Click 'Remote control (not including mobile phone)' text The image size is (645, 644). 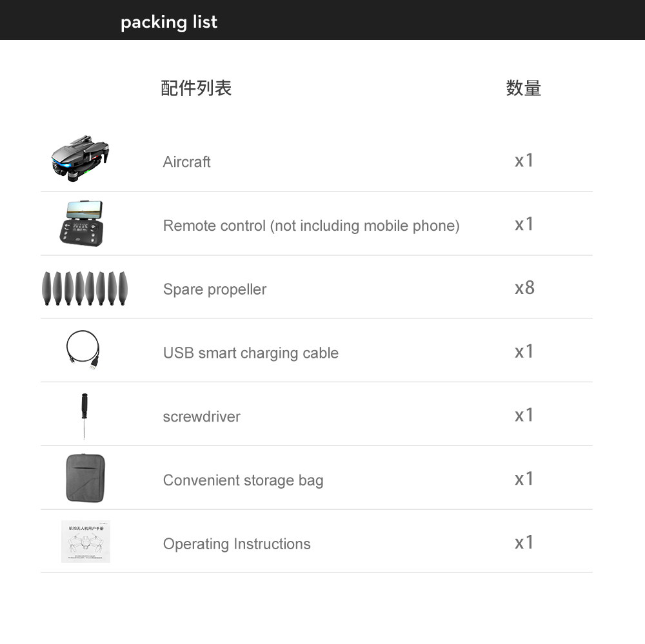point(311,226)
